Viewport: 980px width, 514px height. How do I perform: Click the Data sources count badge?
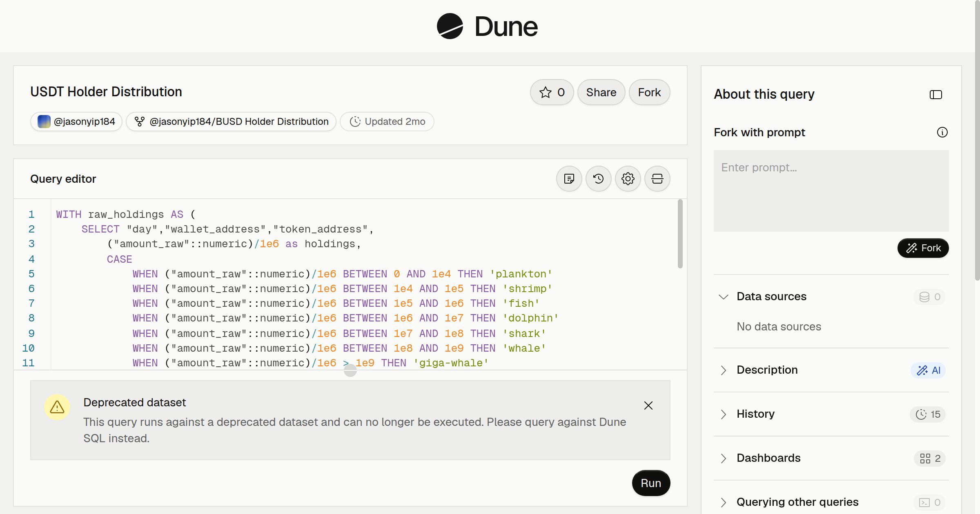point(929,297)
